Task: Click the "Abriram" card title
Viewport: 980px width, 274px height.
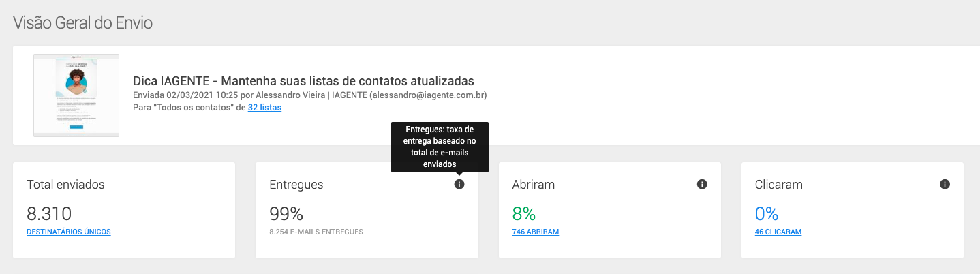Action: 534,185
